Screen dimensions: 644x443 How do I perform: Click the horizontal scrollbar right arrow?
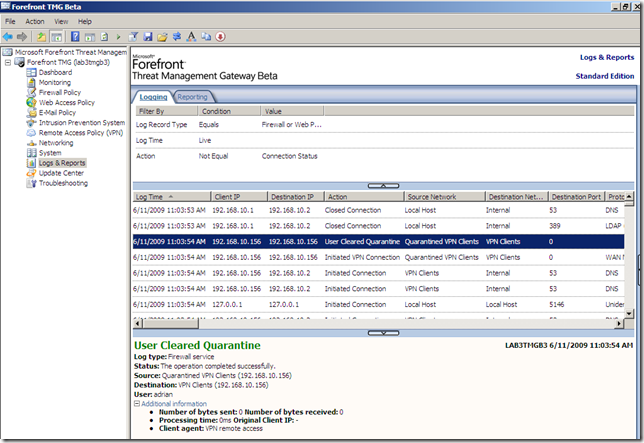tap(619, 324)
